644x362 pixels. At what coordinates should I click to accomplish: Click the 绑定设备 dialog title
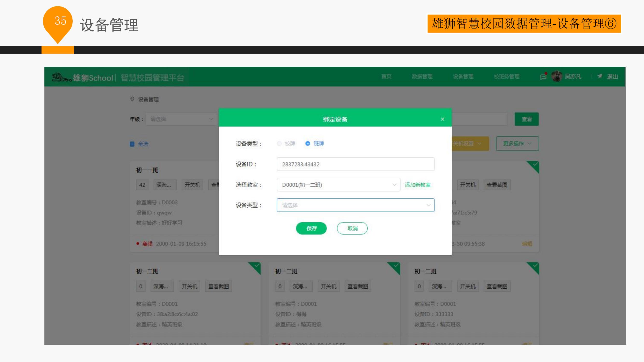[335, 119]
